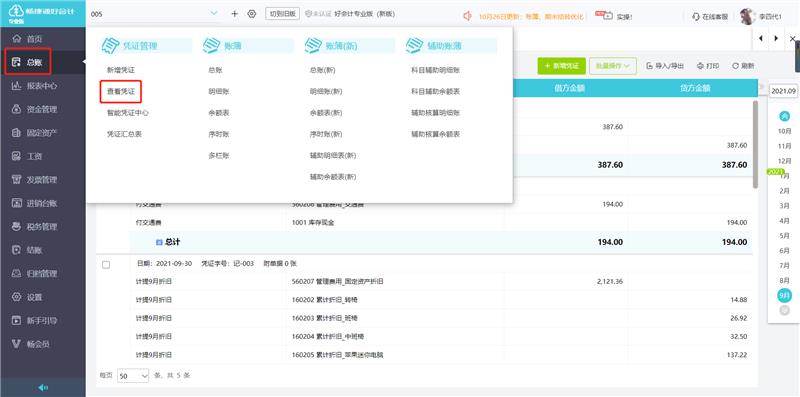
Task: Open 多栏账 menu item
Action: click(x=218, y=156)
